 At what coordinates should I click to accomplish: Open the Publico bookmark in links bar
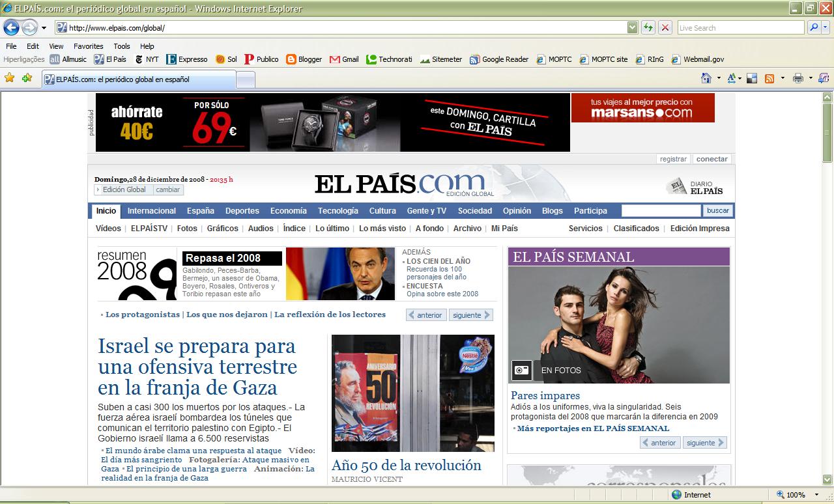(x=261, y=59)
